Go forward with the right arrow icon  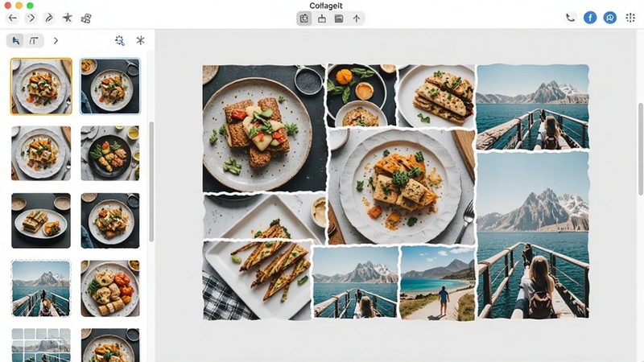click(x=31, y=18)
